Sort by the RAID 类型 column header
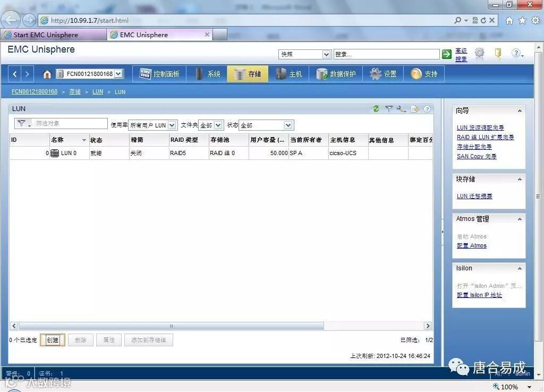 click(x=189, y=140)
